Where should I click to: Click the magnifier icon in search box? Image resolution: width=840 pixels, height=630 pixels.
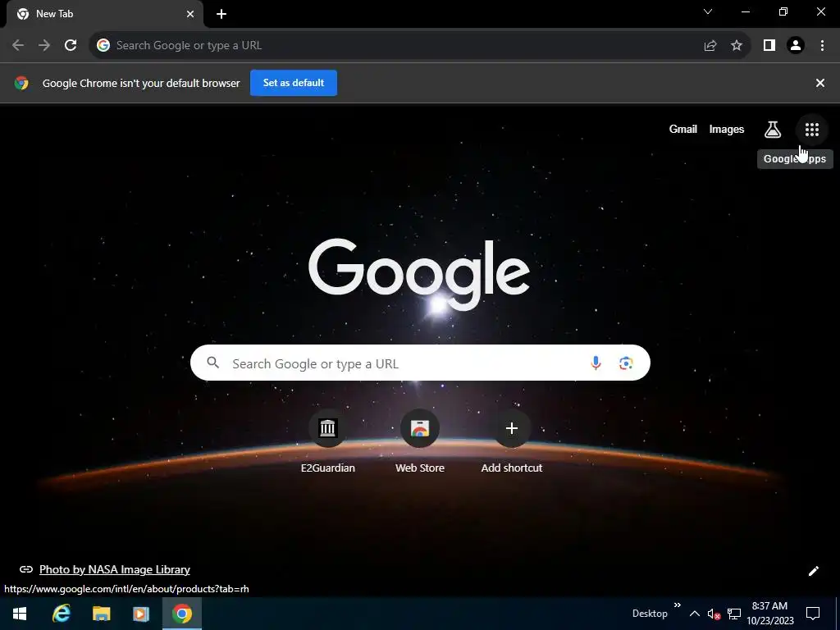212,363
